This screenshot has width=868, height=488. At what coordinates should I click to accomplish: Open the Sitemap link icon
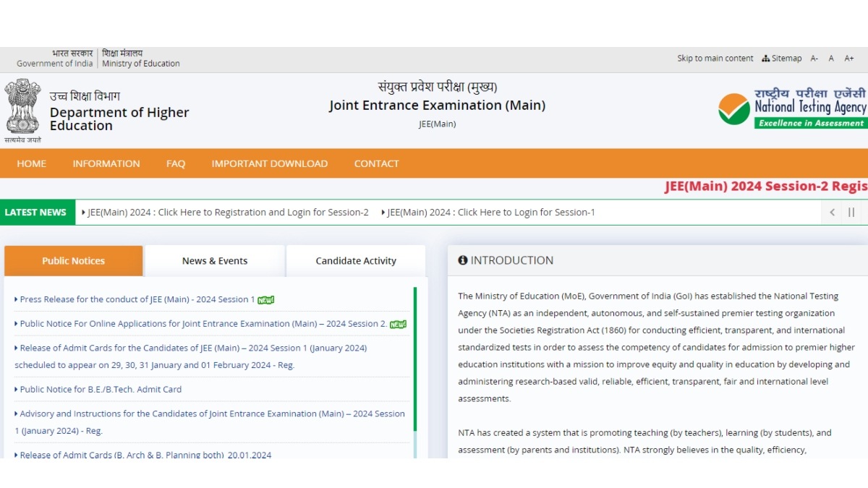click(x=766, y=59)
